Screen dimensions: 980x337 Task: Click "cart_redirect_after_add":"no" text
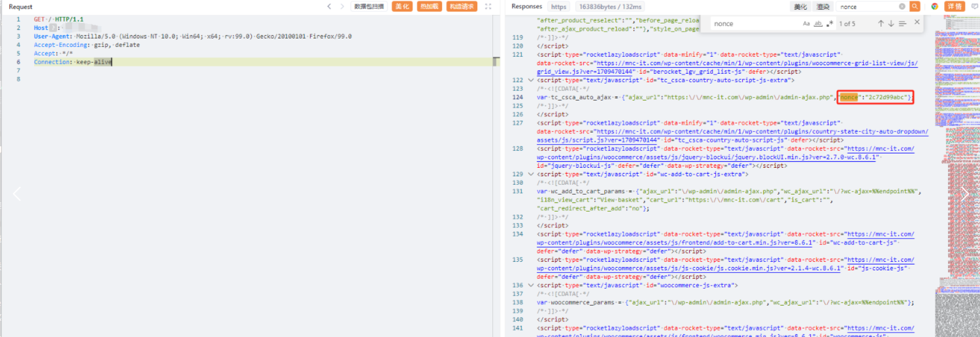tap(590, 208)
